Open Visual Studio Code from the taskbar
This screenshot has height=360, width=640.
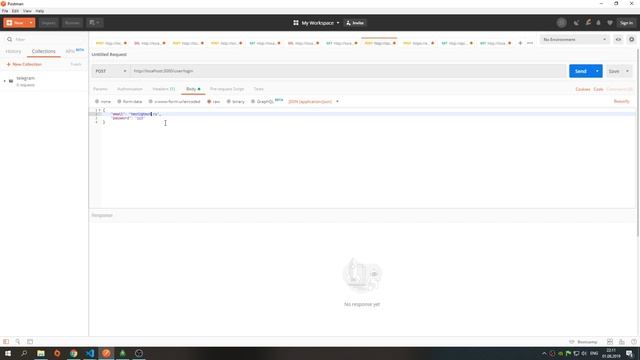tap(90, 353)
